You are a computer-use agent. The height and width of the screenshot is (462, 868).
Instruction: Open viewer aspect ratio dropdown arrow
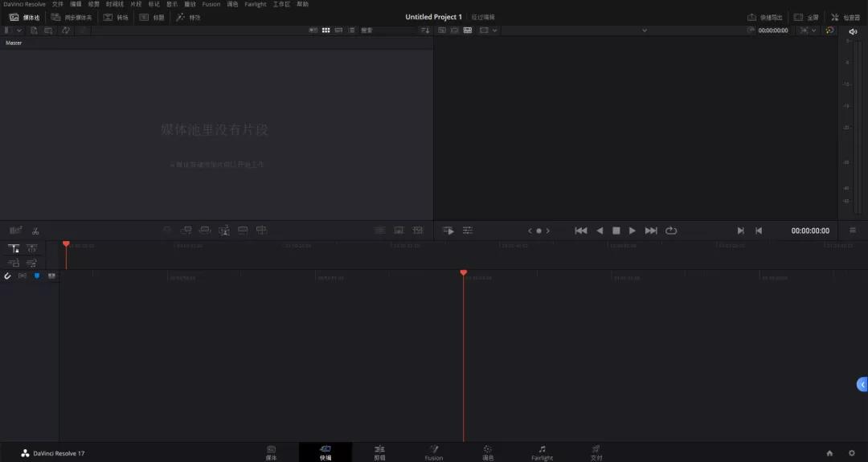coord(495,31)
